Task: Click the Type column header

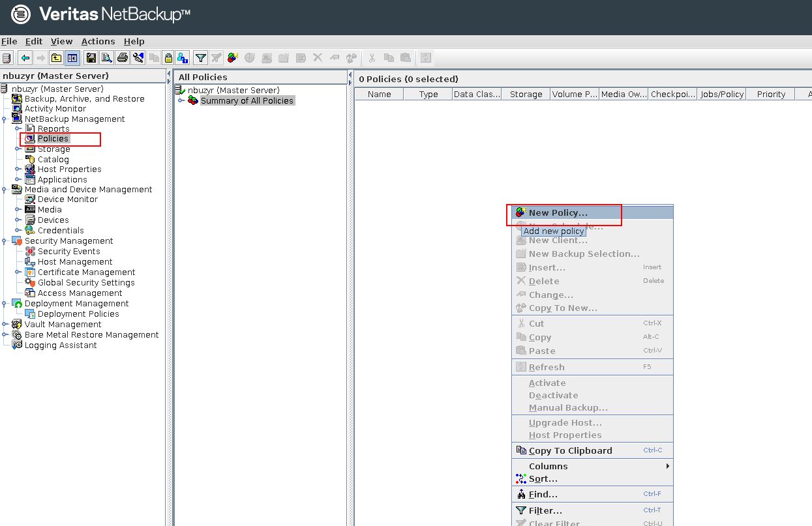Action: pyautogui.click(x=429, y=94)
